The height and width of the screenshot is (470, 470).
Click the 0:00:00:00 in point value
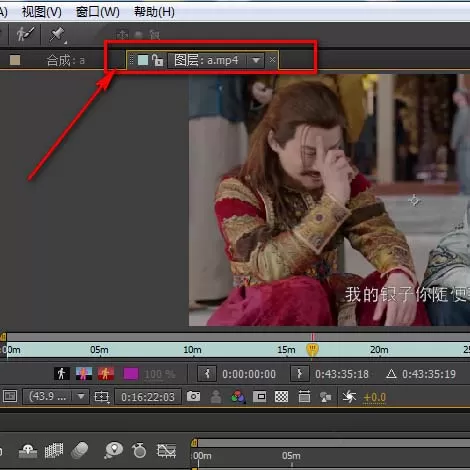click(x=249, y=374)
